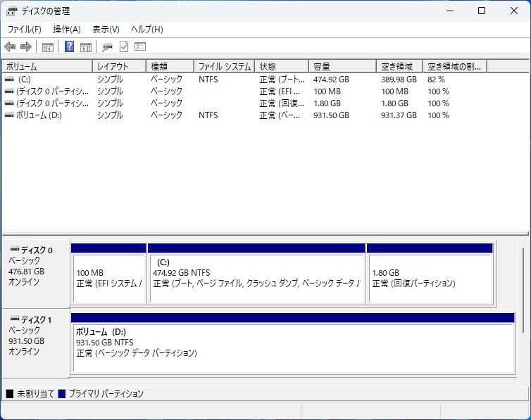The image size is (531, 420).
Task: Open the 操作(A) menu
Action: tap(67, 30)
